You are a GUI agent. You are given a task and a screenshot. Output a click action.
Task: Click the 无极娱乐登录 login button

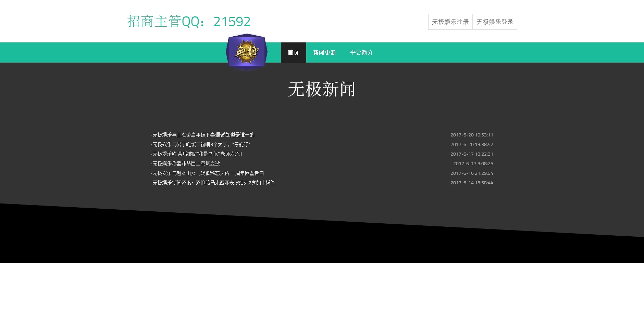coord(495,22)
